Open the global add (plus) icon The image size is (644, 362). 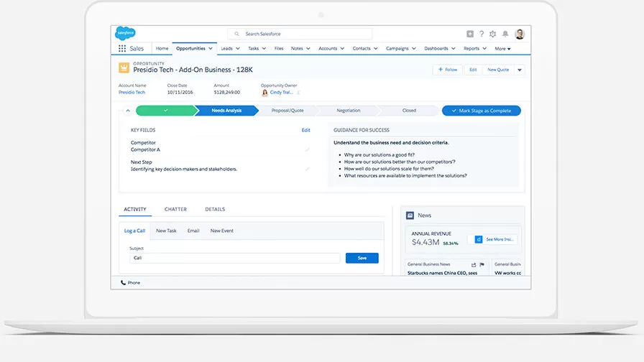(x=470, y=34)
